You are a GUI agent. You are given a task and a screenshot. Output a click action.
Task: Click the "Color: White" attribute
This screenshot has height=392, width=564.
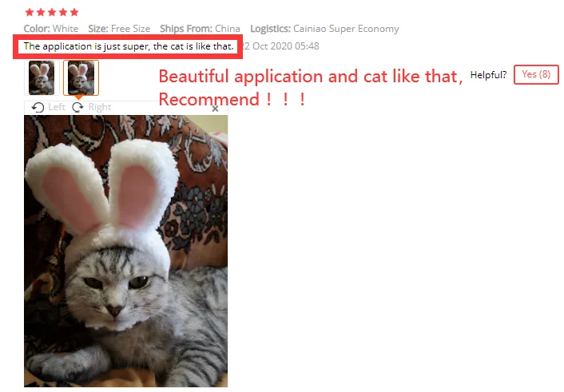[x=51, y=29]
